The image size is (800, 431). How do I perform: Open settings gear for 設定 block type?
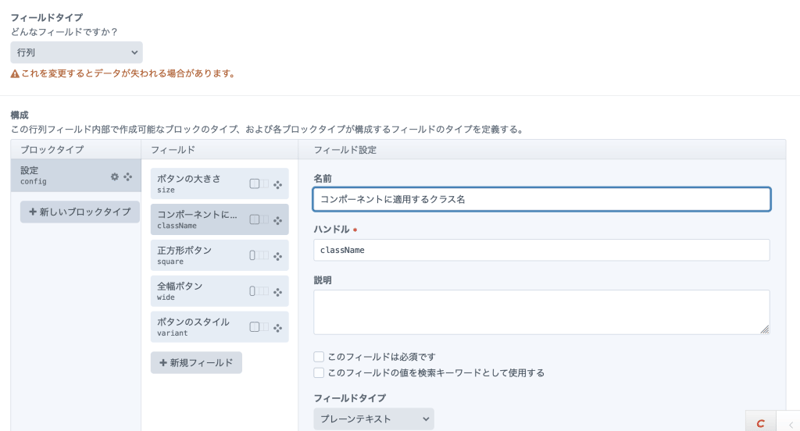pyautogui.click(x=114, y=177)
